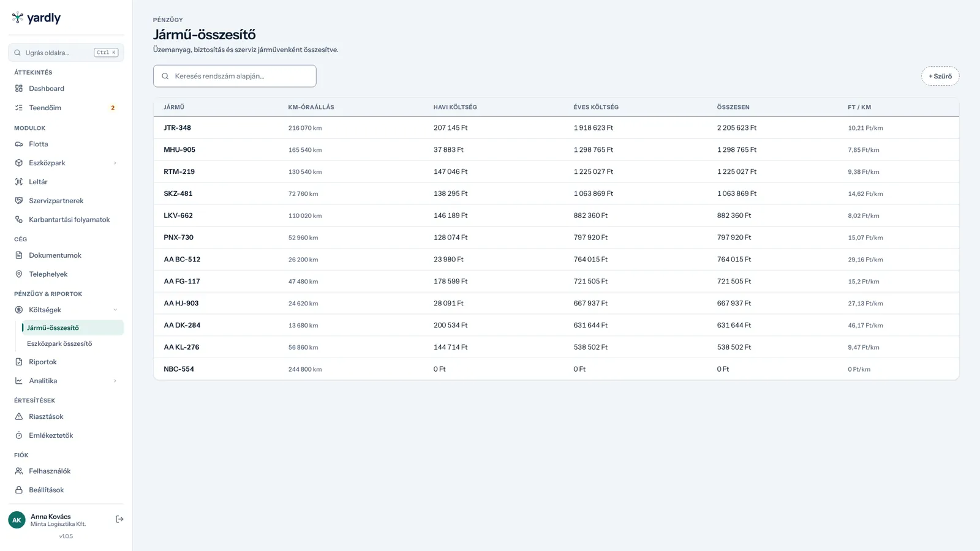The image size is (980, 551).
Task: Click the Felhasználók people icon
Action: click(19, 471)
